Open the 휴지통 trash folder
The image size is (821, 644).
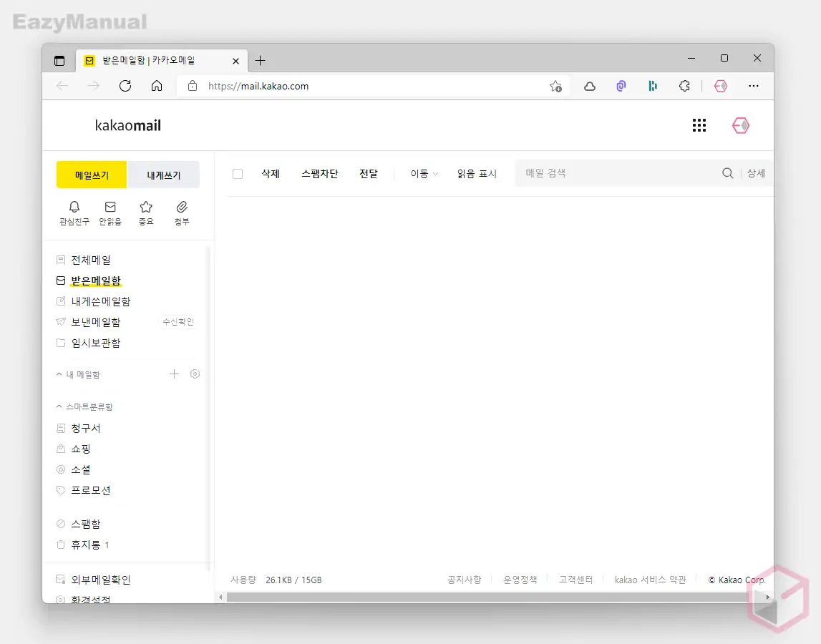[85, 545]
